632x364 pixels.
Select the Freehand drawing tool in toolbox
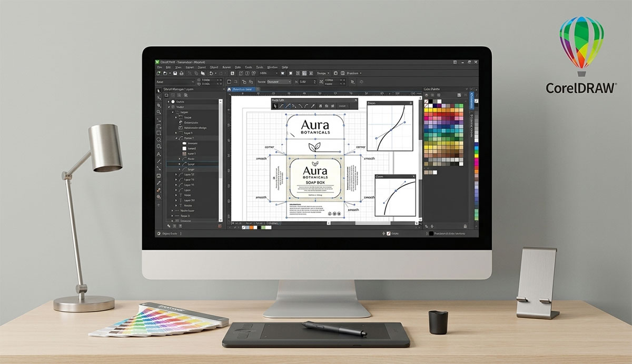(x=159, y=119)
